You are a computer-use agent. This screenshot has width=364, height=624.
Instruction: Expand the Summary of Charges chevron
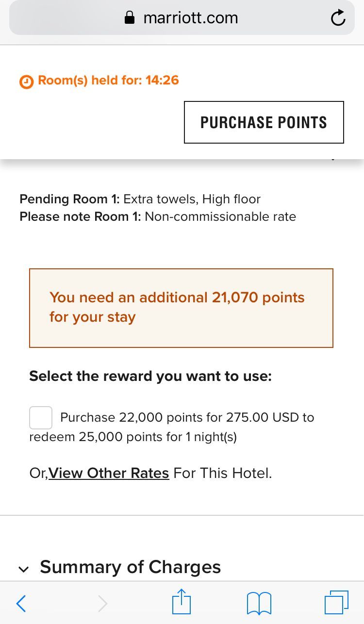[x=23, y=569]
